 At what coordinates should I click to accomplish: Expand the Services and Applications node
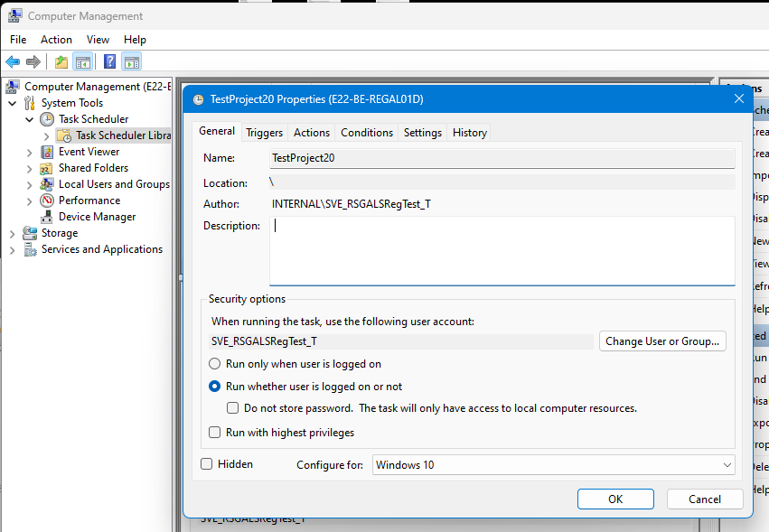pos(12,249)
